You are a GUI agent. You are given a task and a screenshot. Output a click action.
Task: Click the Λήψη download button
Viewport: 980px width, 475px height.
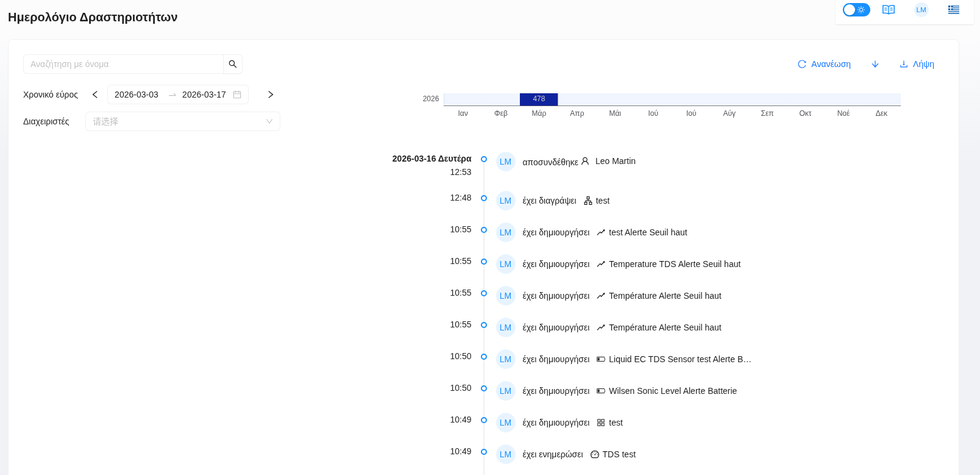[x=917, y=64]
